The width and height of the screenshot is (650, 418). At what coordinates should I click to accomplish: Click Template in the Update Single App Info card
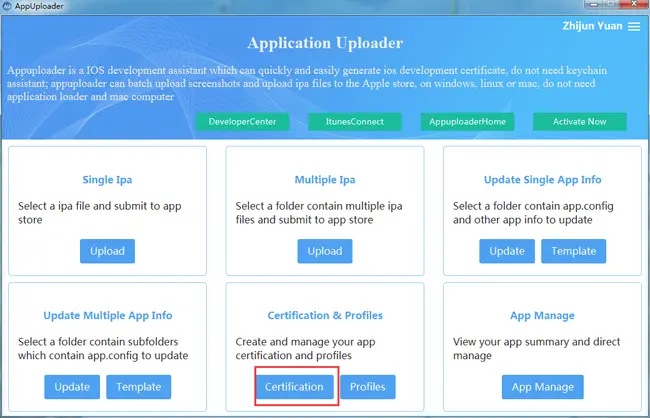pos(573,251)
